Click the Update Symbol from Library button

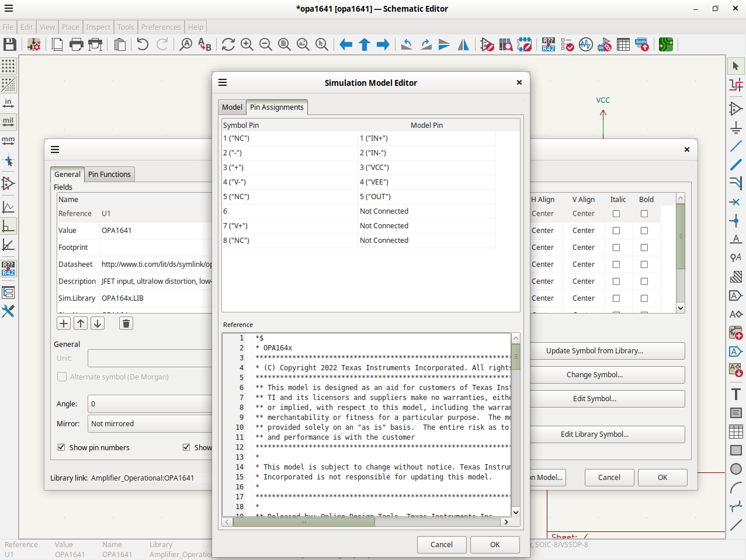[x=594, y=351]
